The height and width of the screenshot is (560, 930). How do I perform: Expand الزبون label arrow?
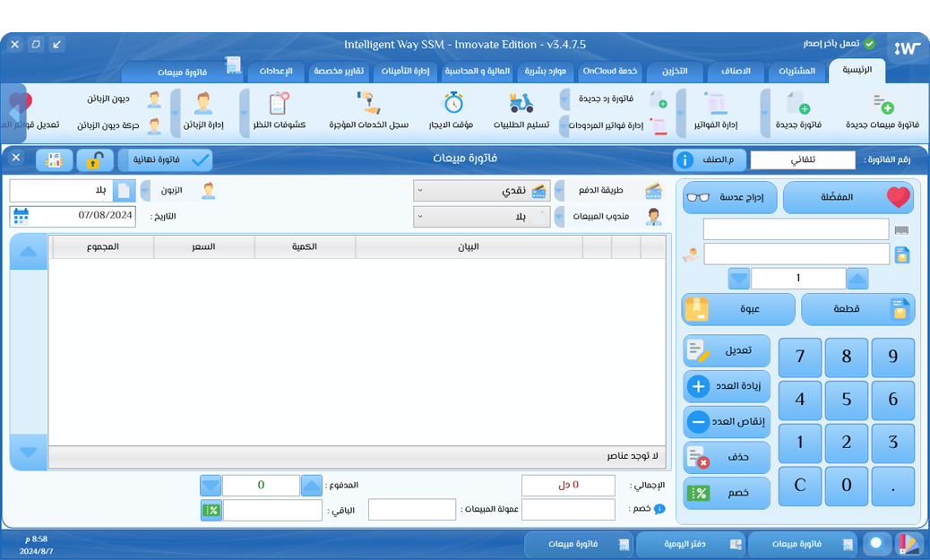(x=145, y=191)
